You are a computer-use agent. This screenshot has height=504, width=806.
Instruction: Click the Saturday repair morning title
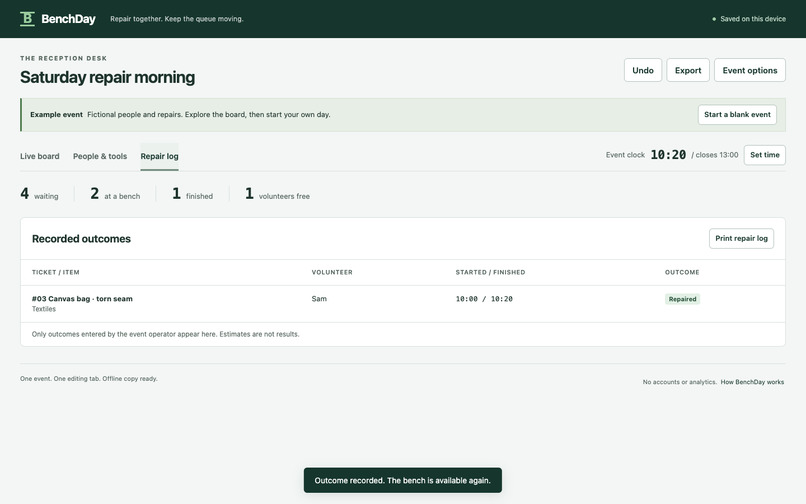107,77
